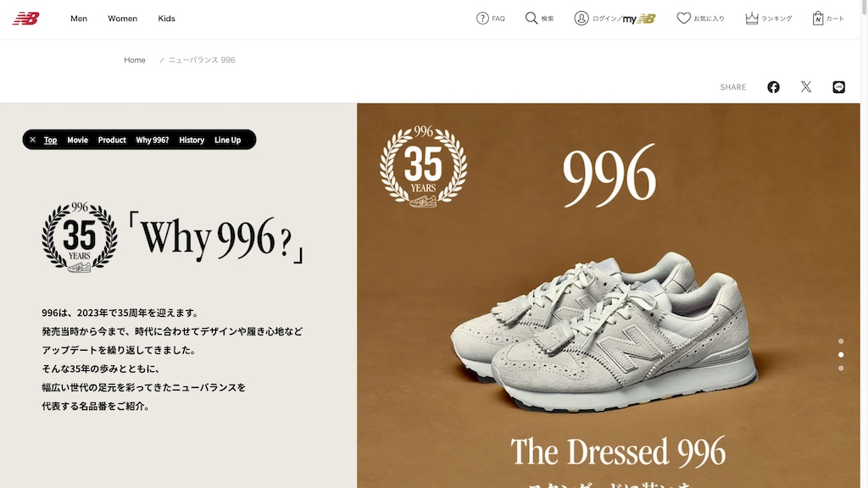Share the page via LINE
This screenshot has height=488, width=868.
coord(838,87)
